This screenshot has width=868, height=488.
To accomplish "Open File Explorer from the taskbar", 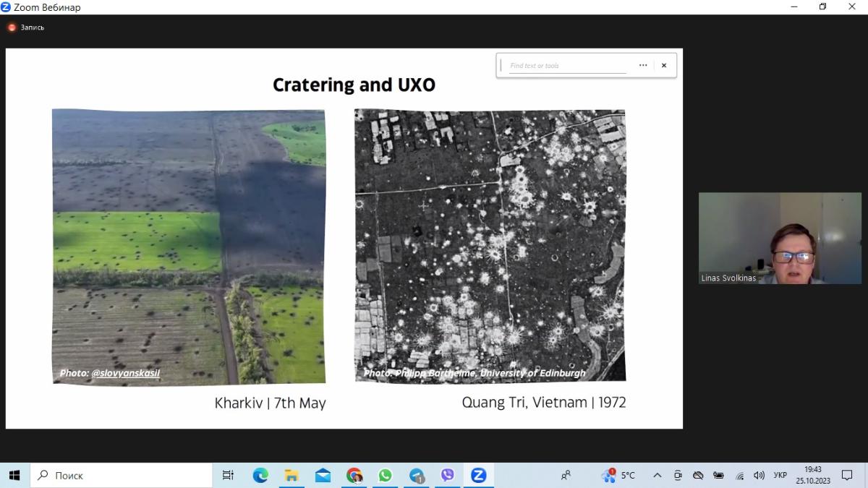I will [x=292, y=475].
